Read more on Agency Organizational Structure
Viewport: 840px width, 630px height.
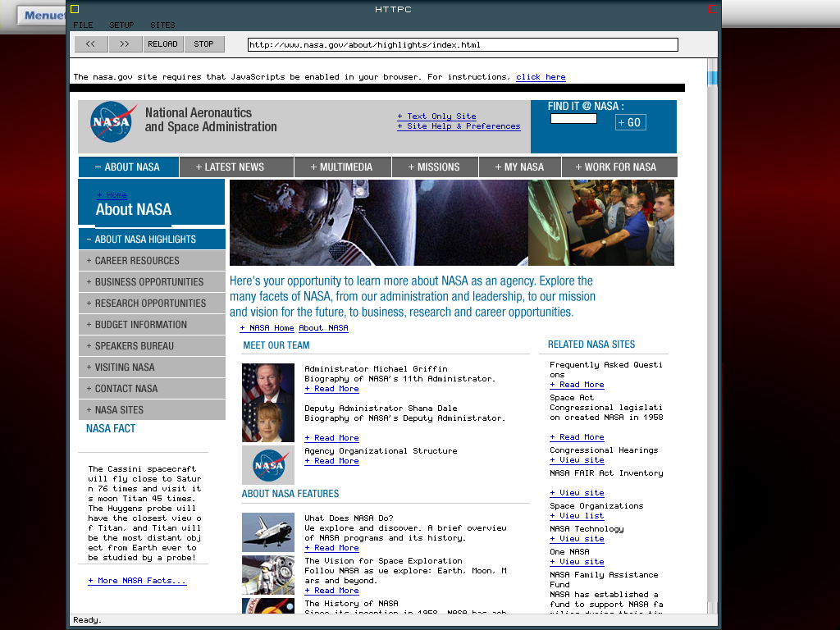click(x=331, y=461)
